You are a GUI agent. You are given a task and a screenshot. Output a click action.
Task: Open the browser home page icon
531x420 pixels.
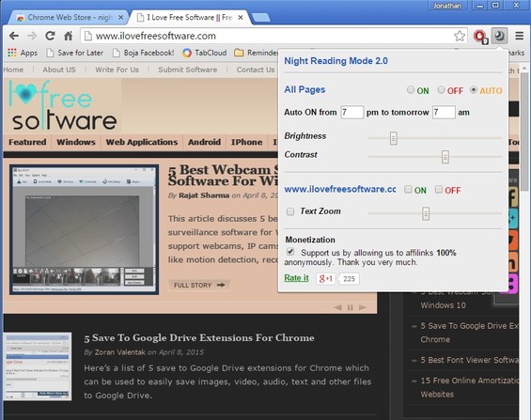coord(69,36)
